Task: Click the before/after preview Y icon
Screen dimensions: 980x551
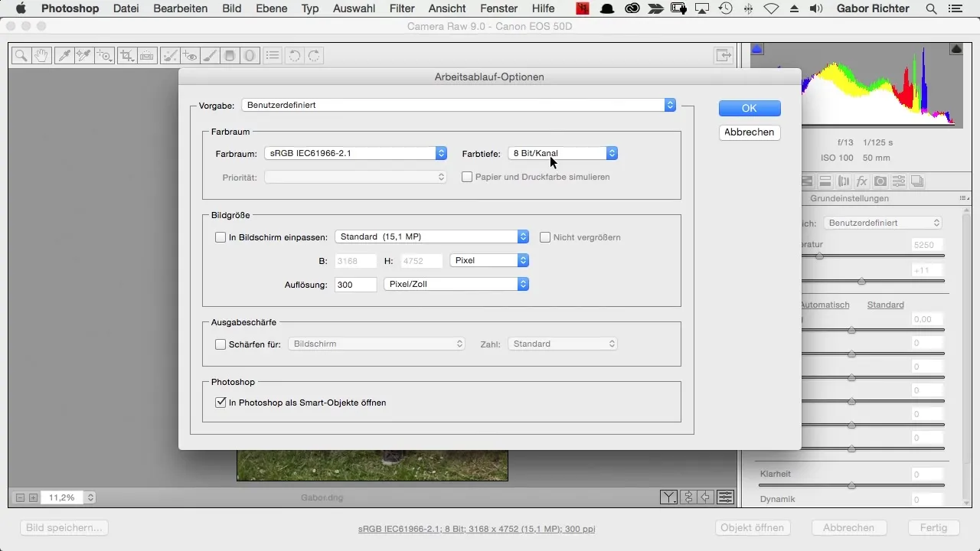Action: point(669,497)
